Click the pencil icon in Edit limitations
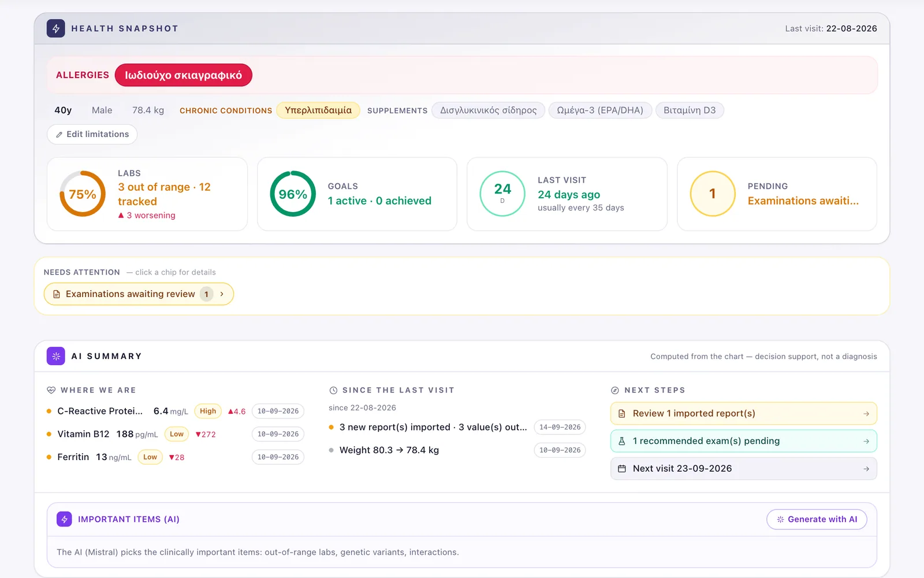 click(59, 134)
